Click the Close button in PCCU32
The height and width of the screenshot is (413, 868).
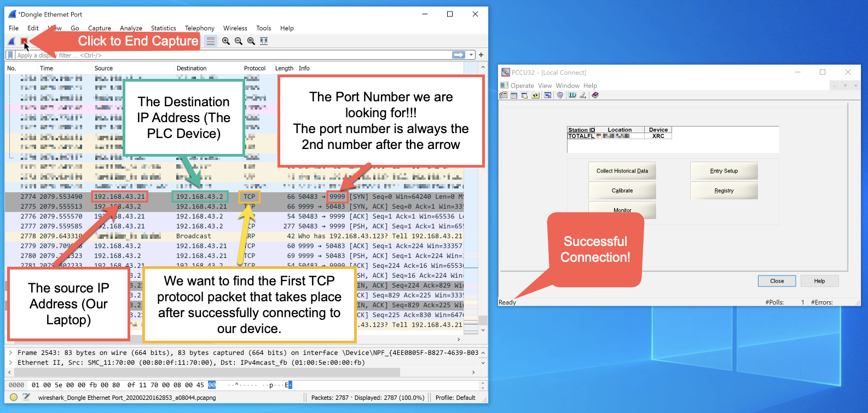coord(777,281)
